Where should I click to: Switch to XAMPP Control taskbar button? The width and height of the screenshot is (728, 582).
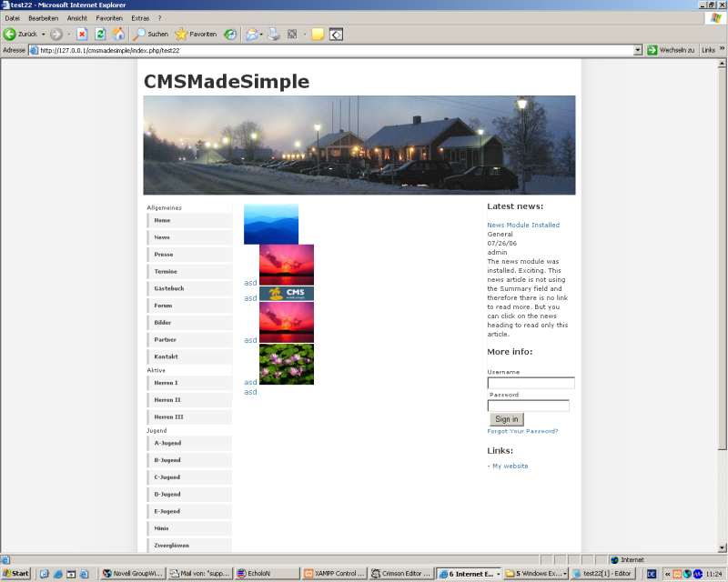click(x=335, y=574)
